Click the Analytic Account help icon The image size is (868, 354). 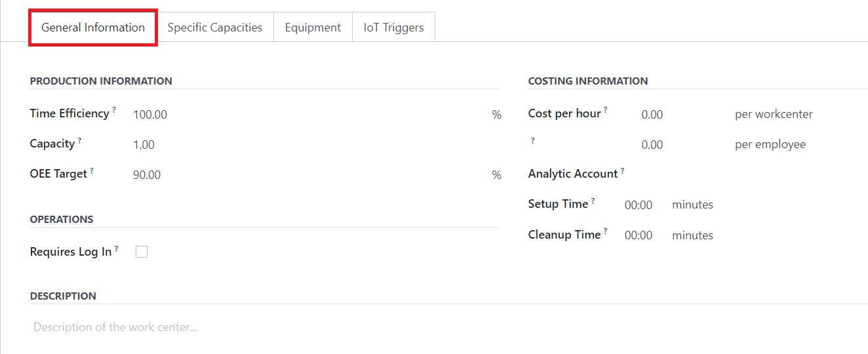click(x=623, y=170)
